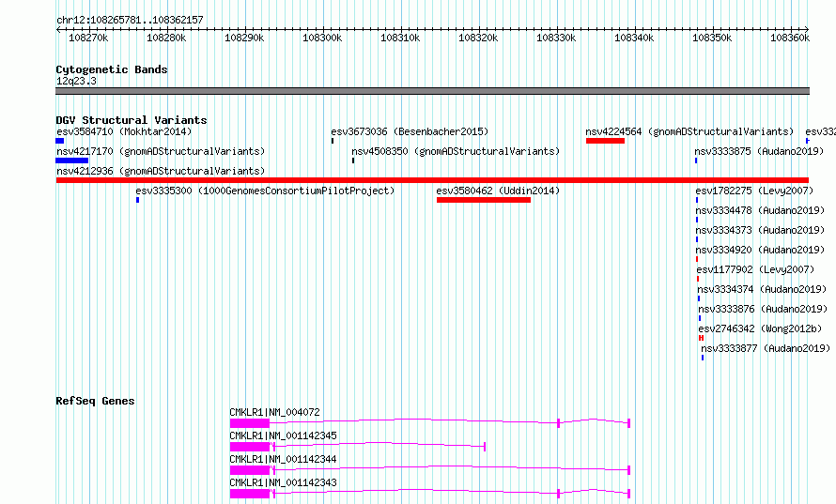Click CMKLR1|NM_001142345 transcript label

pos(283,435)
